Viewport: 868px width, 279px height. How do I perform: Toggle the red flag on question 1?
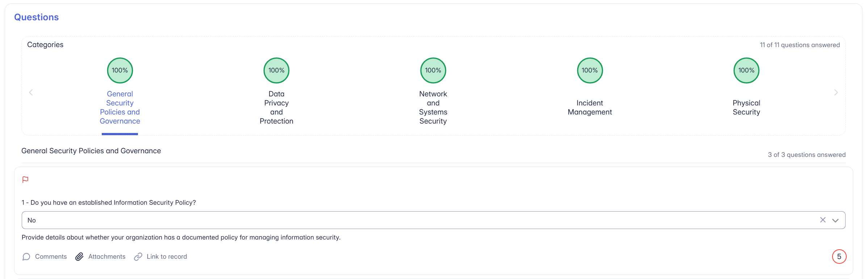point(25,179)
